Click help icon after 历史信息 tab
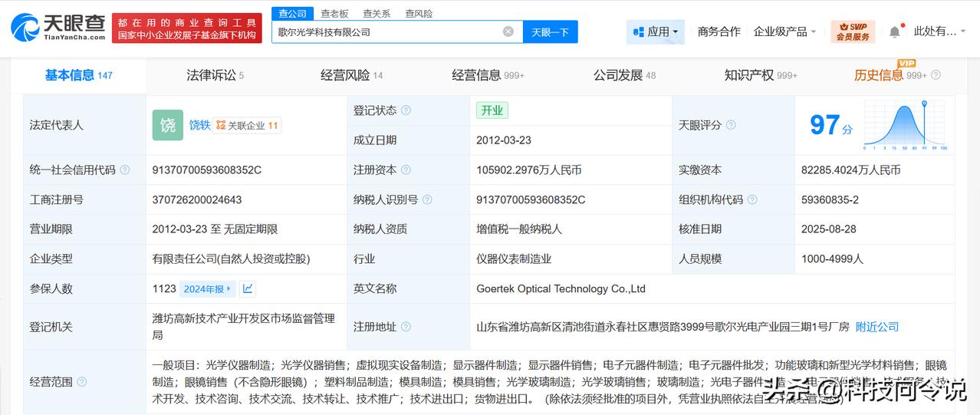Screen dimensions: 980x415 (x=936, y=75)
